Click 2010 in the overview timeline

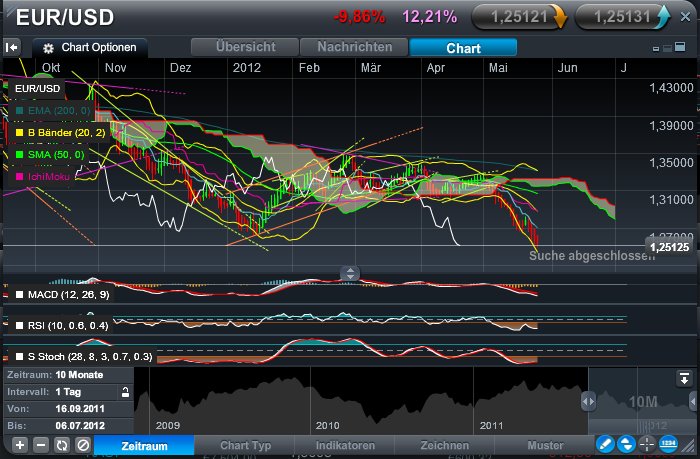coord(328,426)
